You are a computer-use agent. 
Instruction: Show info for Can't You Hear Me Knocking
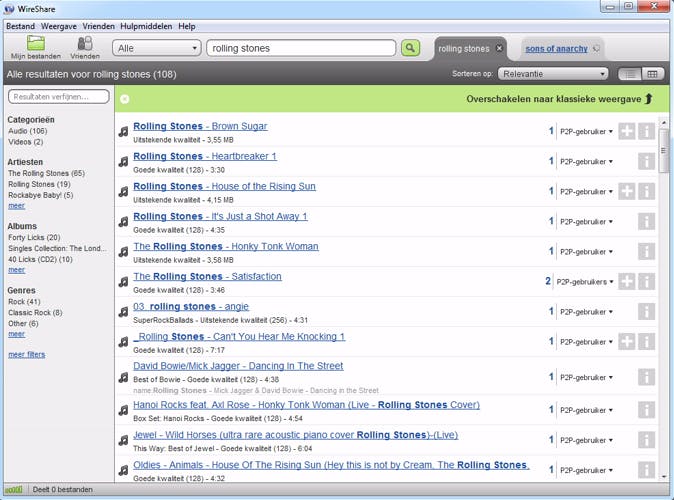(646, 342)
